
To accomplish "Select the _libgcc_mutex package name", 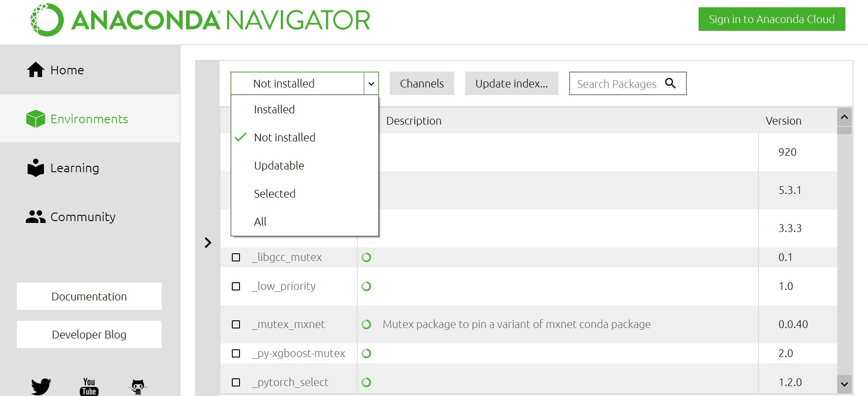I will pos(287,257).
